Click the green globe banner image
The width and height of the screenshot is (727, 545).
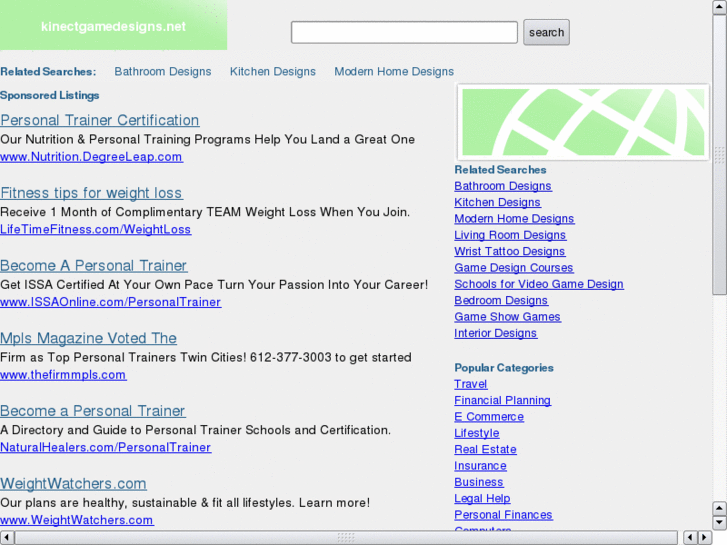[x=583, y=122]
